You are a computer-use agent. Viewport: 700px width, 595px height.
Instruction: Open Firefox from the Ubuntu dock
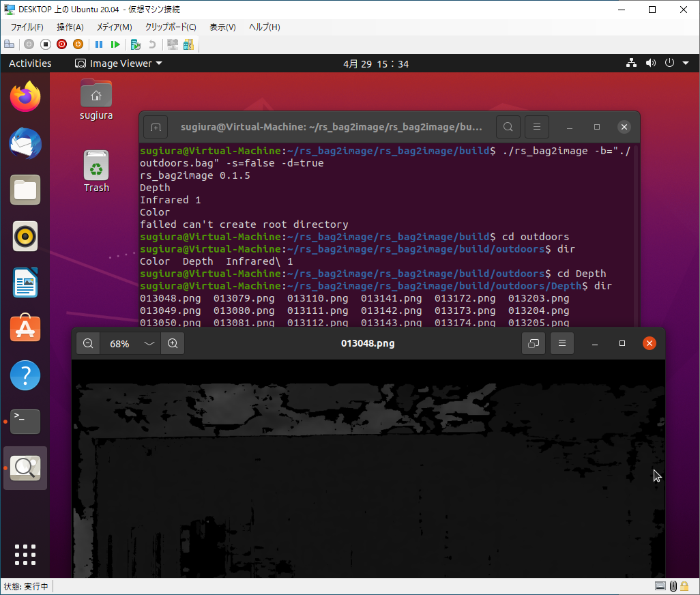tap(25, 97)
